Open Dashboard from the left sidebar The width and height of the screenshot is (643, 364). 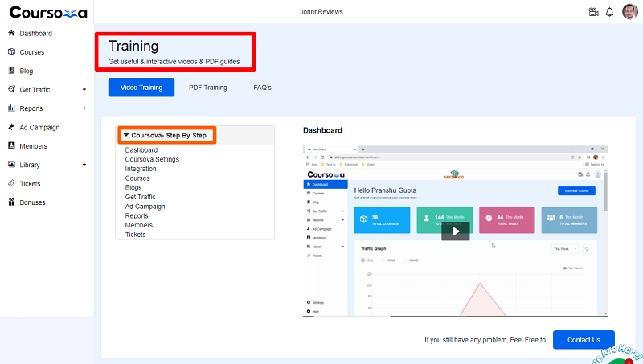point(35,33)
